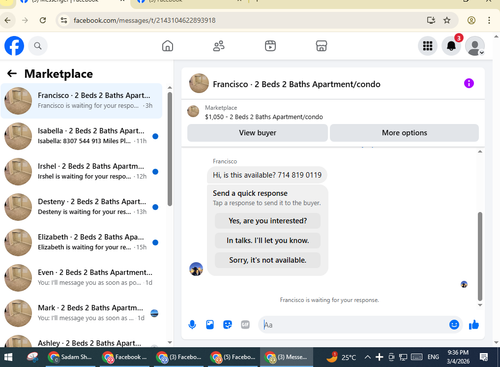500x367 pixels.
Task: View site information icon in address bar
Action: [64, 20]
